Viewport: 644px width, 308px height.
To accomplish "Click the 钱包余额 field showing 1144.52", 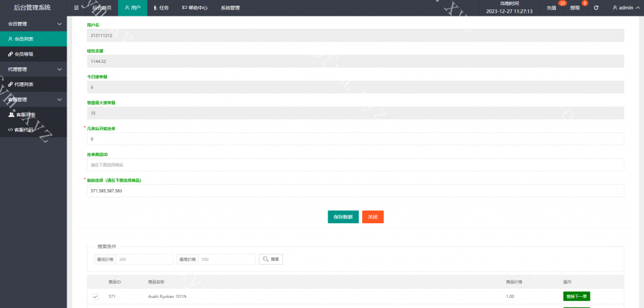I will [355, 61].
